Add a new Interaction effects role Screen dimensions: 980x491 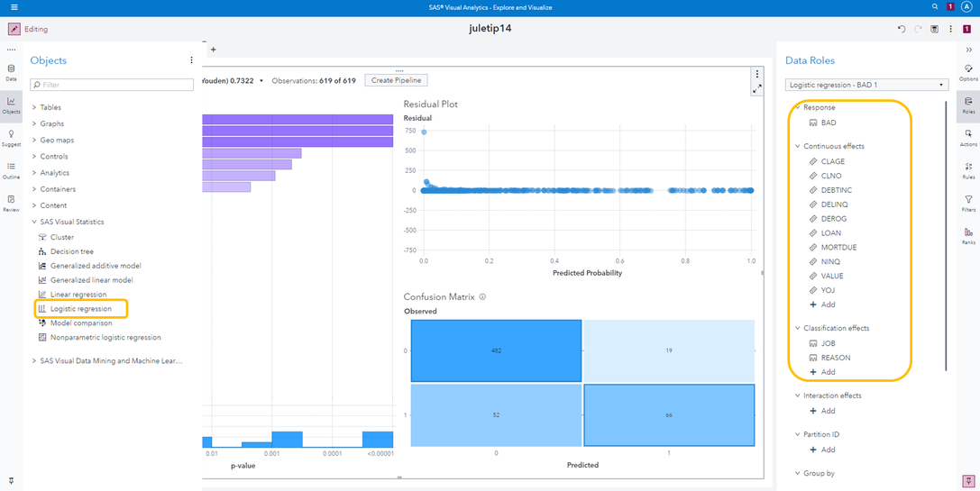click(821, 411)
